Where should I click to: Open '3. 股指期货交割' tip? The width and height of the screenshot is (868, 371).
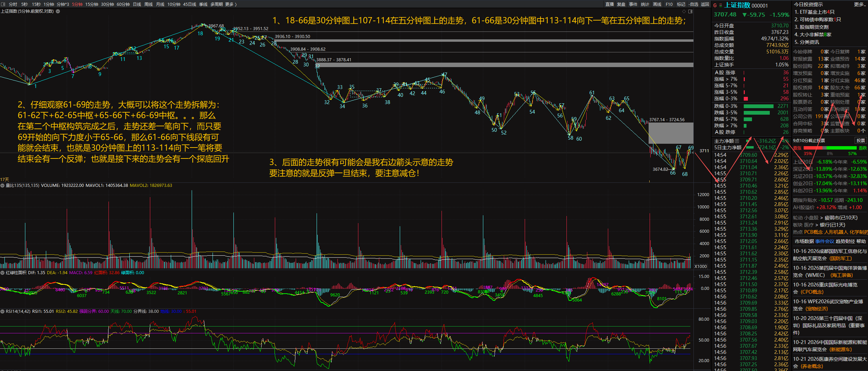pyautogui.click(x=811, y=27)
